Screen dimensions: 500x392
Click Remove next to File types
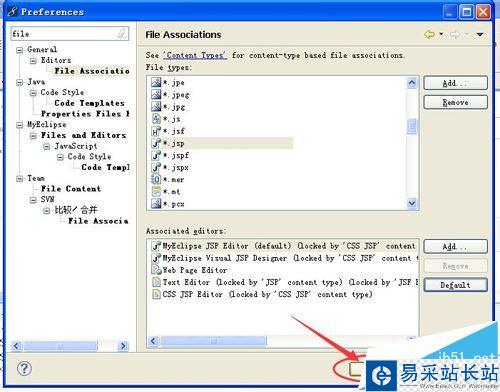455,102
